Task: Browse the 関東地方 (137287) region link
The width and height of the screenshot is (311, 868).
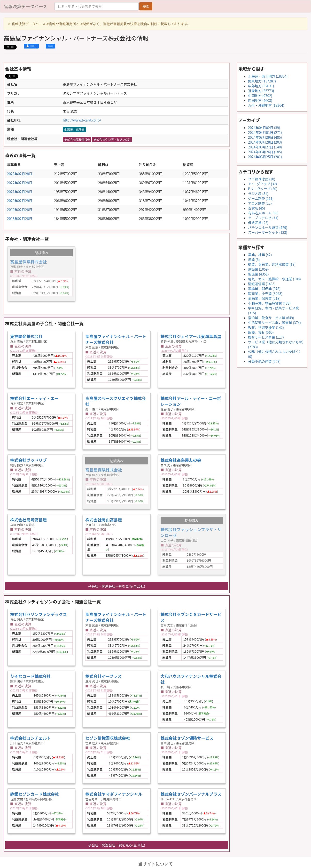Action: (262, 81)
